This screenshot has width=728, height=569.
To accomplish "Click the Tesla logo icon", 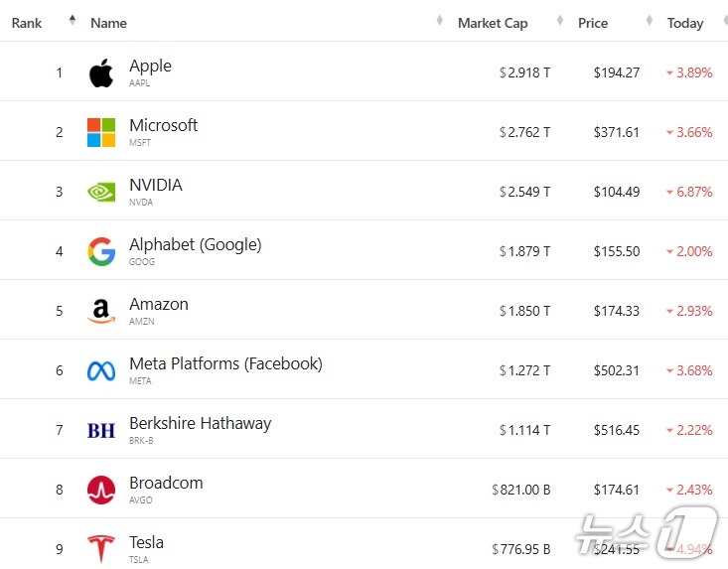I will pos(101,548).
